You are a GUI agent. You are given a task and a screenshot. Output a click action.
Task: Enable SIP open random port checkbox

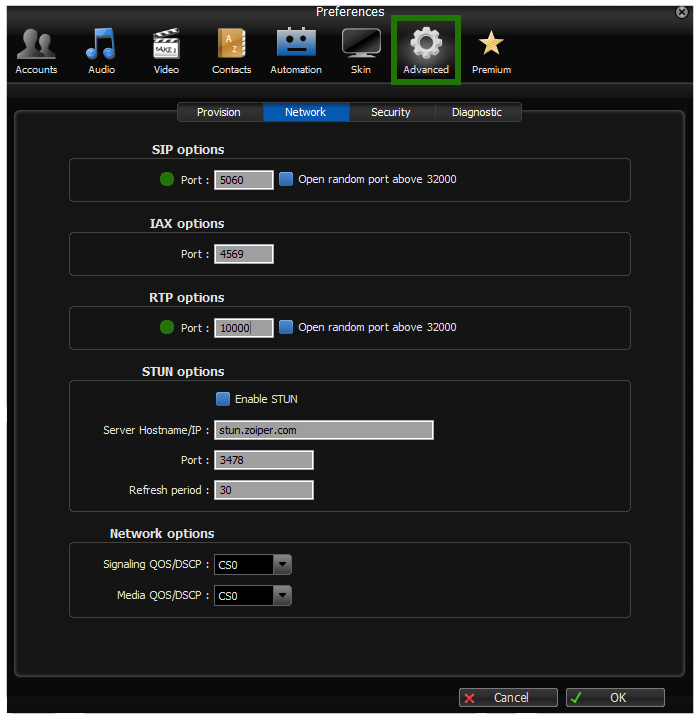tap(286, 180)
